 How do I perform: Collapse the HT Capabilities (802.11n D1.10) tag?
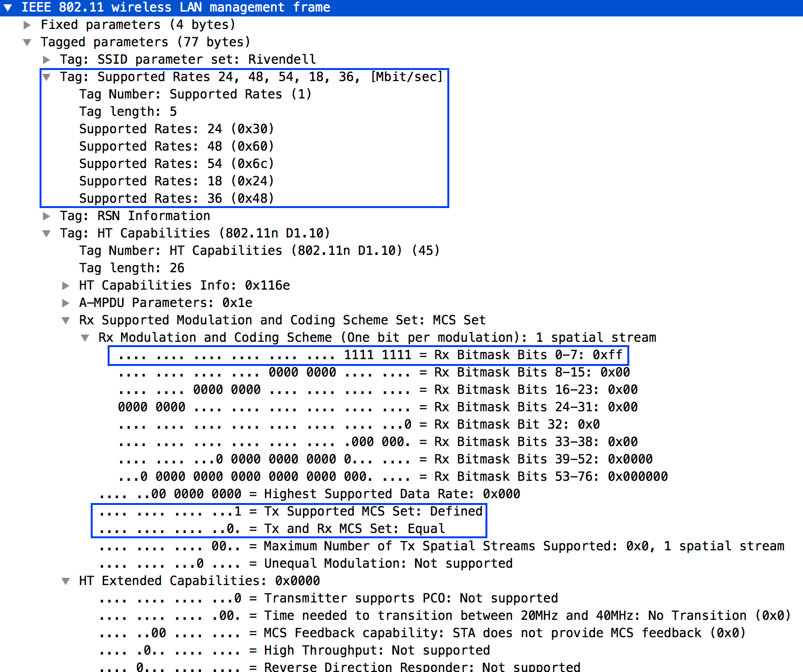coord(46,234)
